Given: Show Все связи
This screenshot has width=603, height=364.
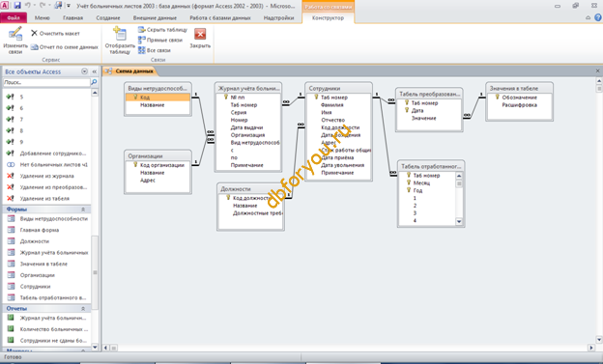Looking at the screenshot, I should click(155, 50).
